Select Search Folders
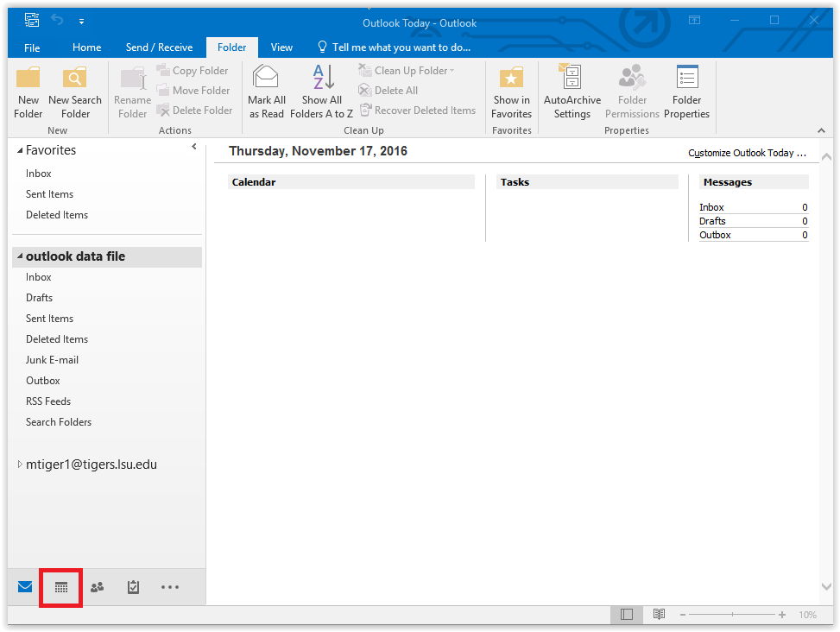The image size is (840, 632). 59,422
